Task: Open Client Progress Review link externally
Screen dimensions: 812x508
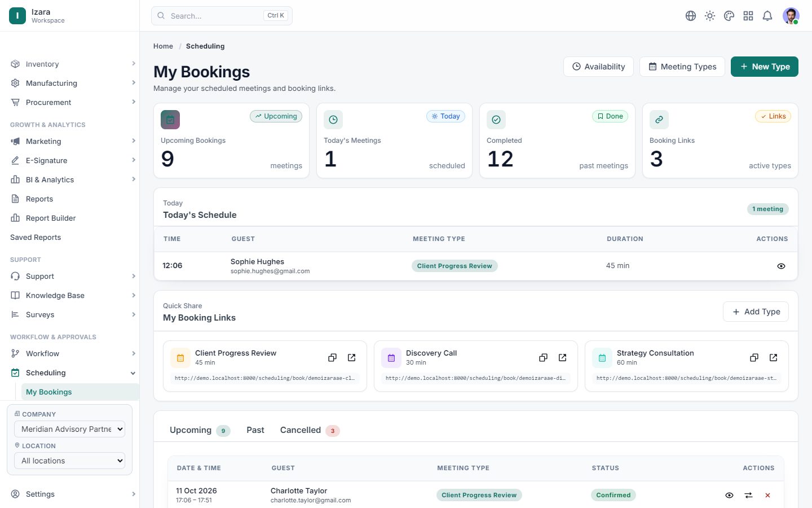Action: (x=352, y=357)
